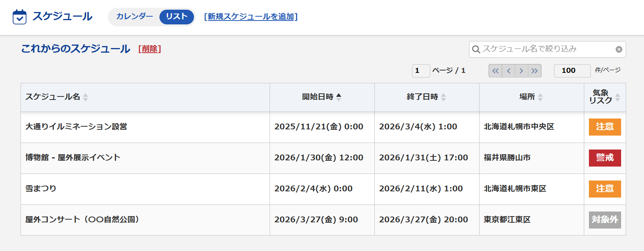The height and width of the screenshot is (251, 644).
Task: Click the schedule calendar logo icon
Action: tap(19, 17)
